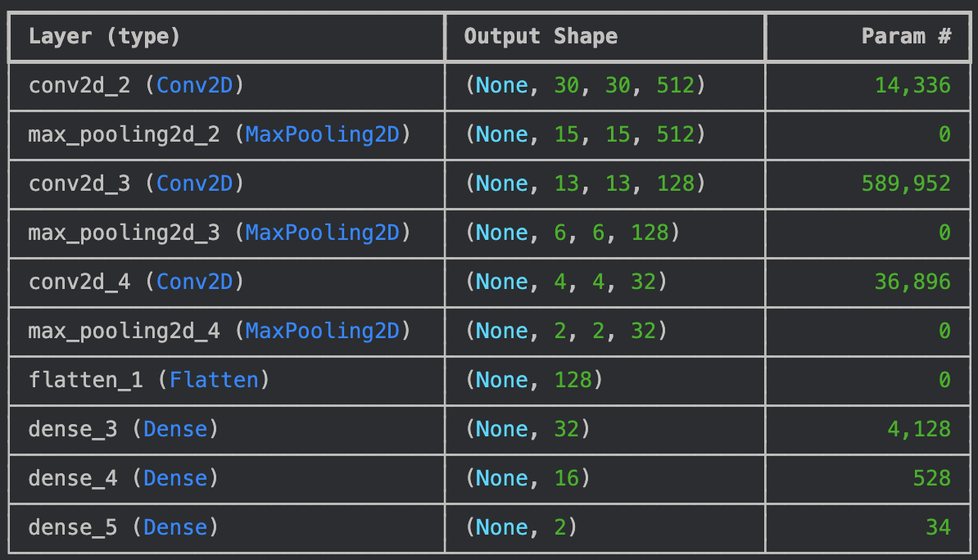Click the dense_4 output shape (None, 16)
Image resolution: width=978 pixels, height=560 pixels.
(x=527, y=479)
